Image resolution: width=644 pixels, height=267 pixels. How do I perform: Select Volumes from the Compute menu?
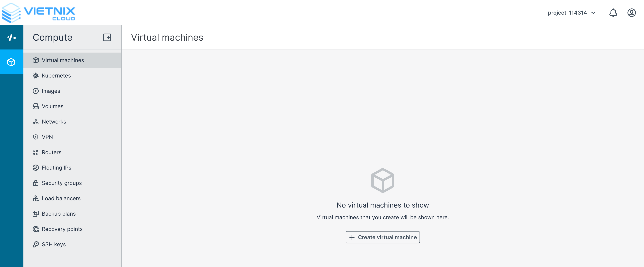tap(52, 106)
